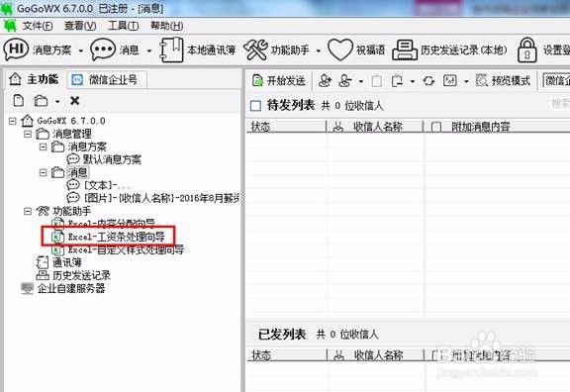Image resolution: width=570 pixels, height=392 pixels.
Task: Collapse the 功能助手 tree node
Action: [x=28, y=211]
